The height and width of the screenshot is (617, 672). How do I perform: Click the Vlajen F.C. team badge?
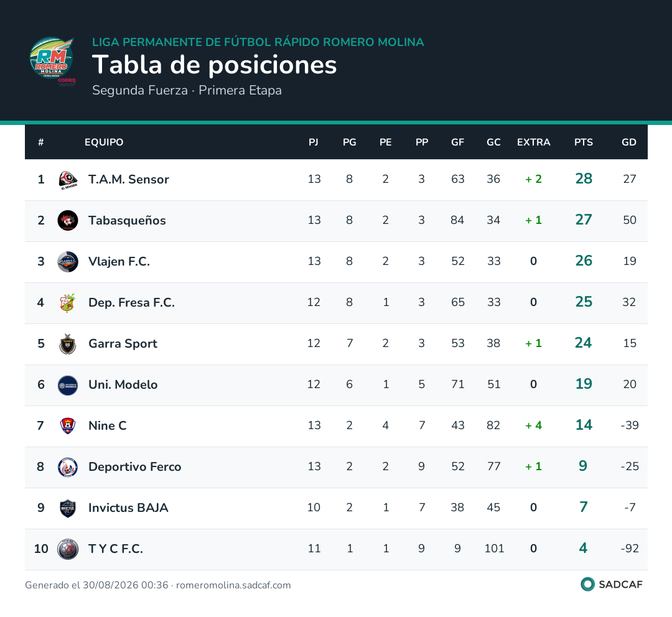[x=68, y=262]
